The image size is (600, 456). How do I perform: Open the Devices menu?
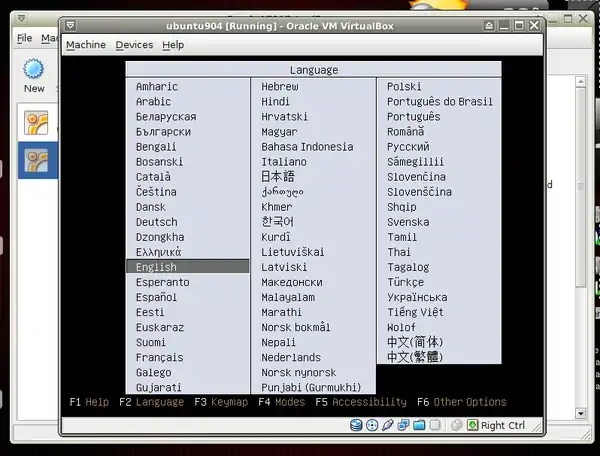[134, 45]
